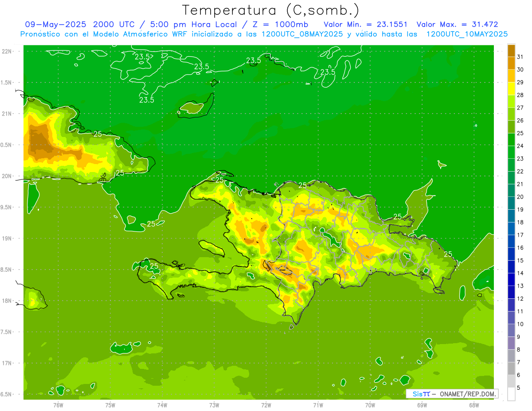532x411 pixels.
Task: Pick the purple legend swatch between 9 and 10
Action: point(511,330)
